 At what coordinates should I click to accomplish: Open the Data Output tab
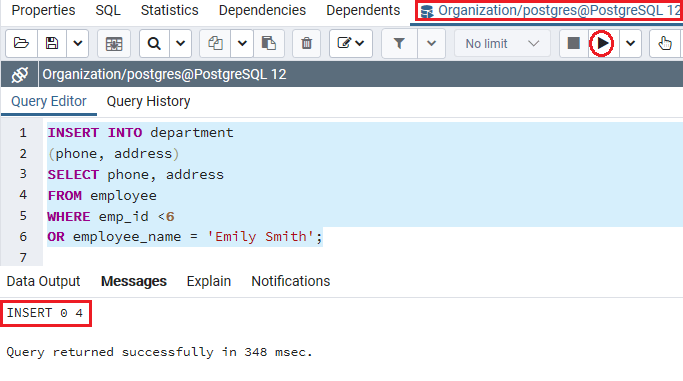[x=44, y=281]
